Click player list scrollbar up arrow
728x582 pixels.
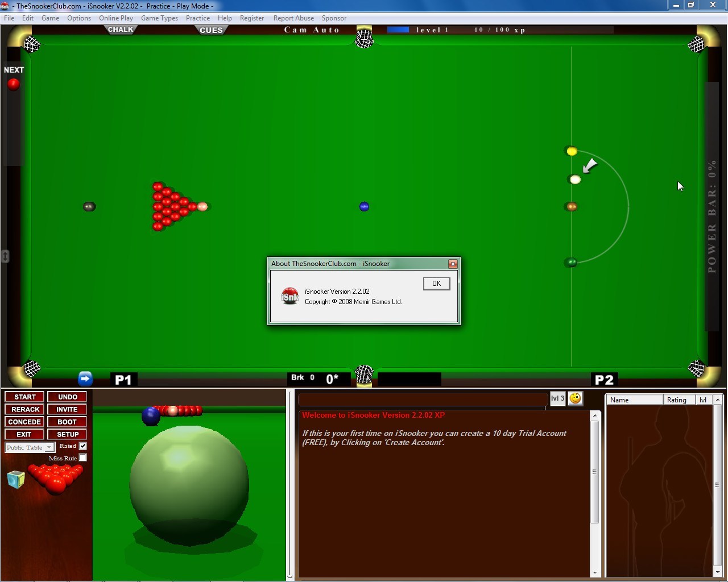pos(718,400)
